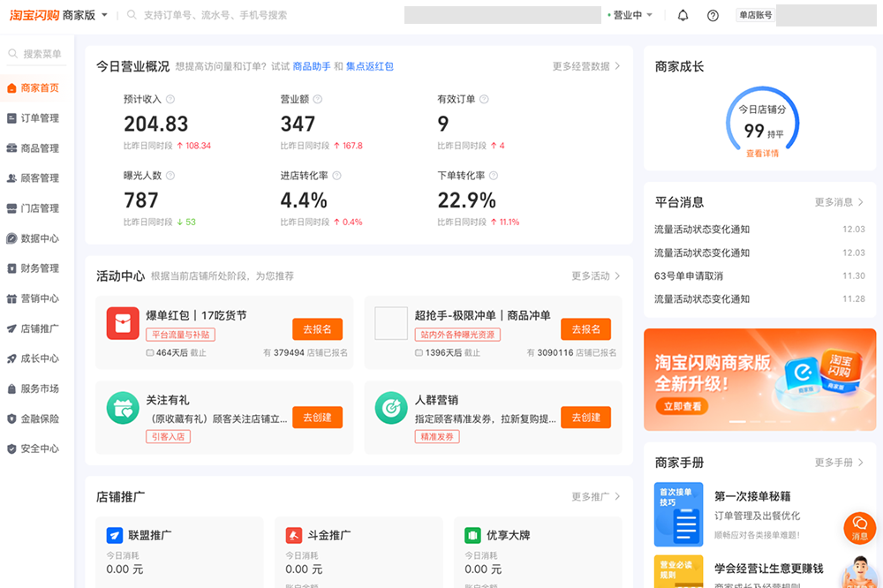
Task: Click 查看详情 under the store score gauge
Action: pos(762,154)
